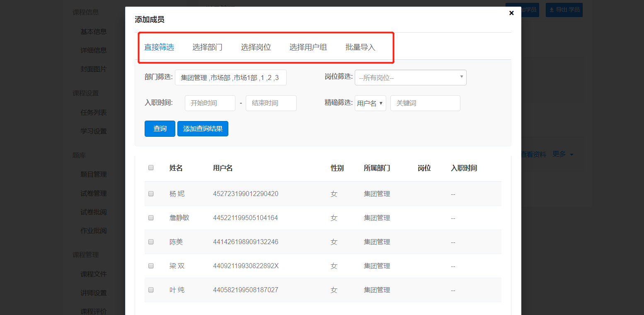Click the 结束时间 date field
Image resolution: width=644 pixels, height=315 pixels.
(271, 103)
